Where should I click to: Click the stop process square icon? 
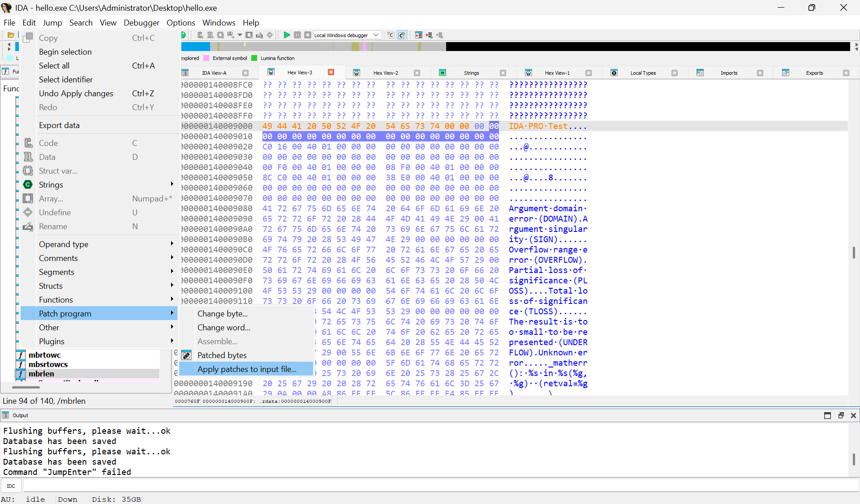pyautogui.click(x=308, y=35)
